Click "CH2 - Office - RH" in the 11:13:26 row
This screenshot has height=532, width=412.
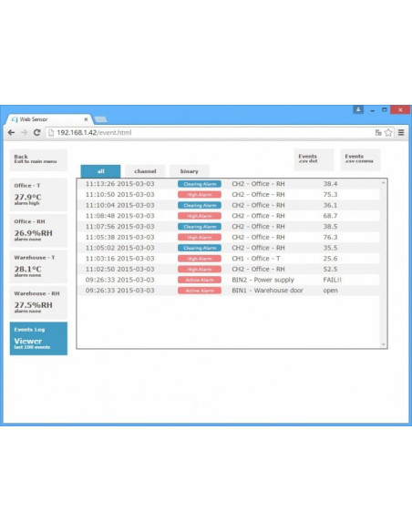(x=258, y=184)
